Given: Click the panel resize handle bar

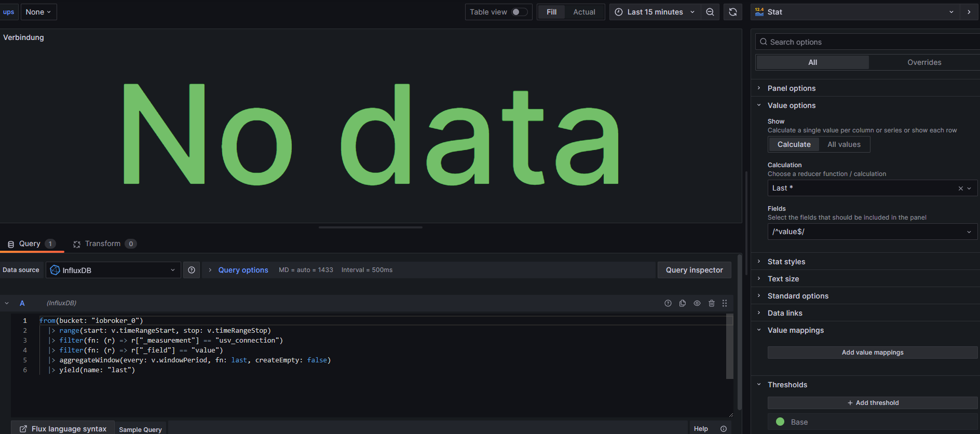Looking at the screenshot, I should pos(370,227).
